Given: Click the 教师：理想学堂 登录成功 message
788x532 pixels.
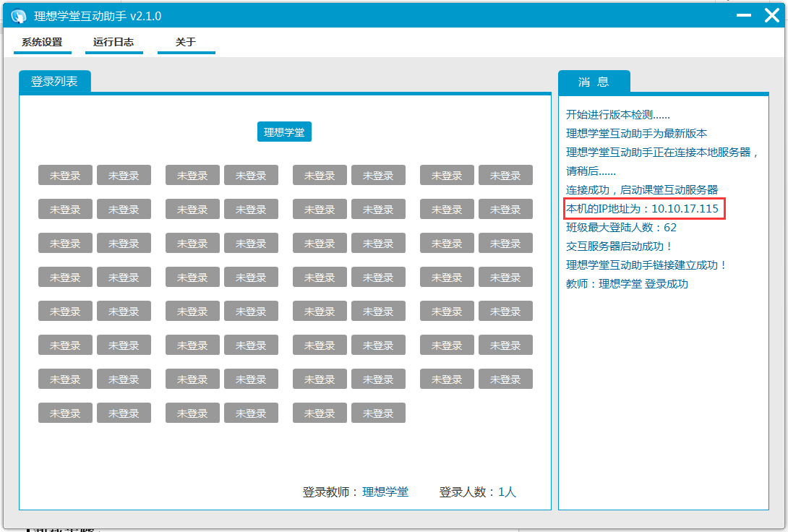Looking at the screenshot, I should point(627,284).
